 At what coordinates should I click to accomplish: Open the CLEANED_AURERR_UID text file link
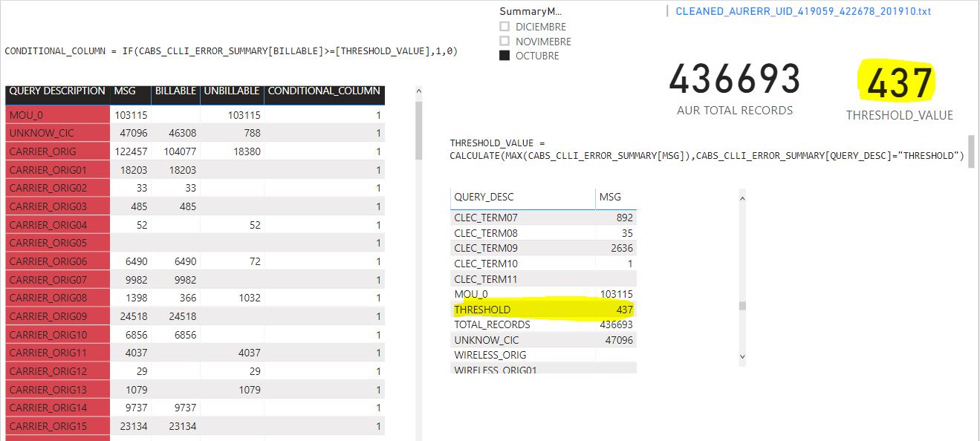(x=803, y=11)
